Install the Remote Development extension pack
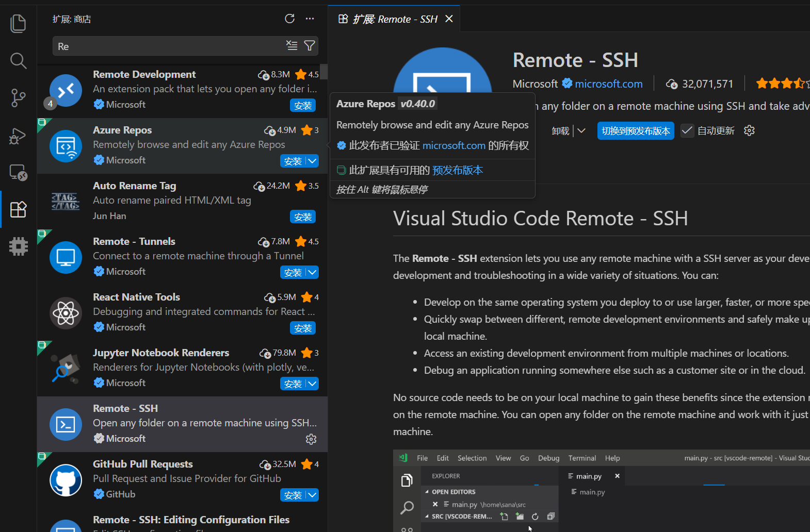Screen dimensions: 810x532 pyautogui.click(x=303, y=106)
